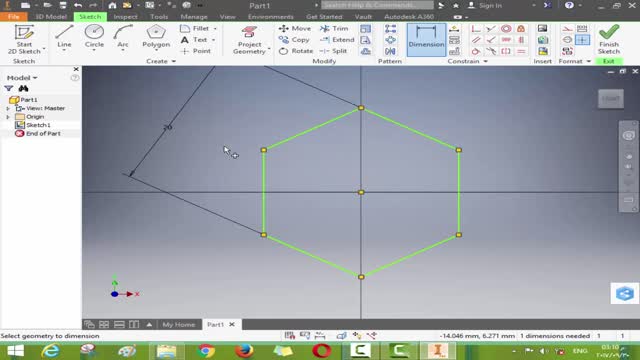Apply the Tangent constraint icon

[x=476, y=51]
